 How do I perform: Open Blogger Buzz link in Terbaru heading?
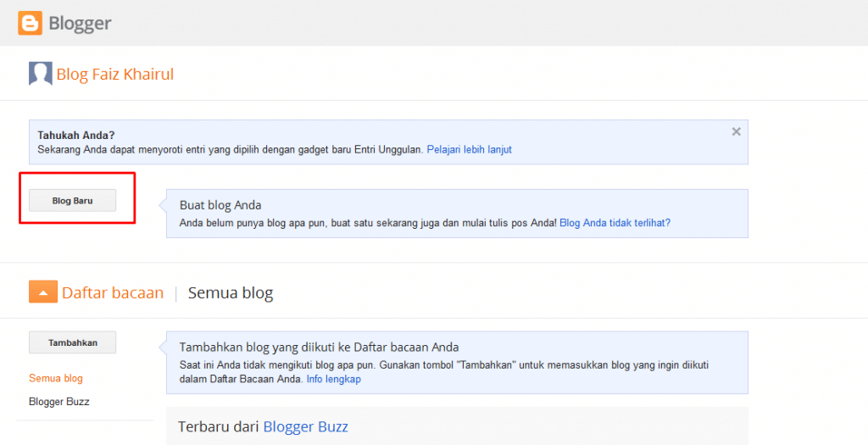click(305, 426)
